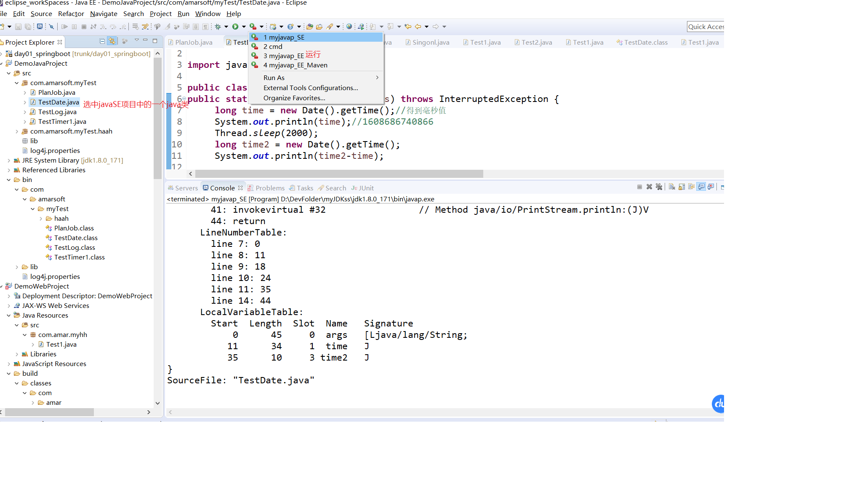
Task: Save all files using Save All icon
Action: pyautogui.click(x=28, y=26)
